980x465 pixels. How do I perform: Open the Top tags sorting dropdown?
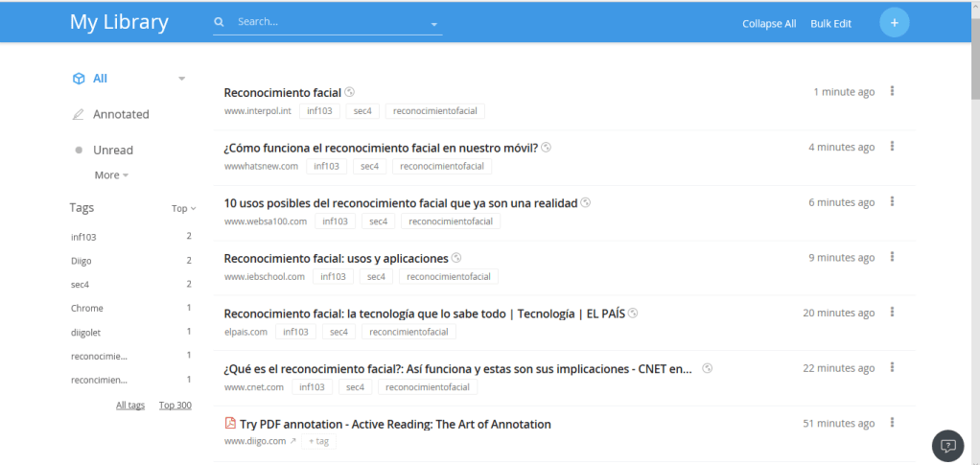tap(183, 208)
